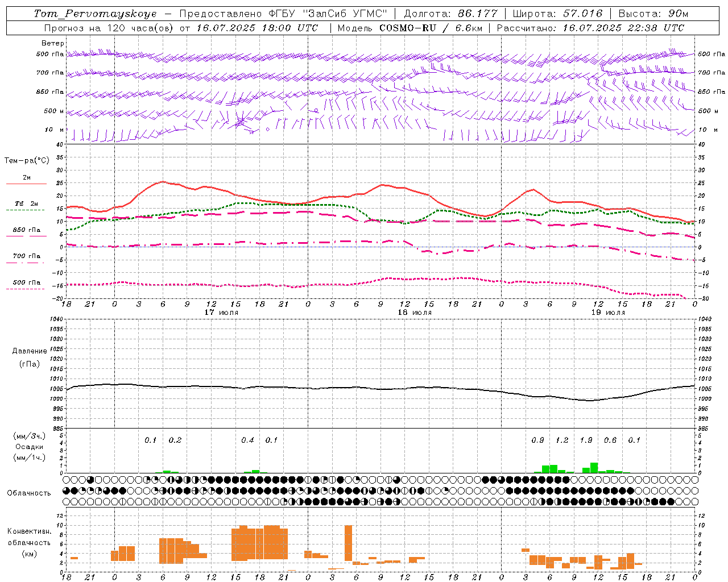This screenshot has height=582, width=728.
Task: Click the tallest green precipitation bar on 19 июля
Action: (x=594, y=468)
